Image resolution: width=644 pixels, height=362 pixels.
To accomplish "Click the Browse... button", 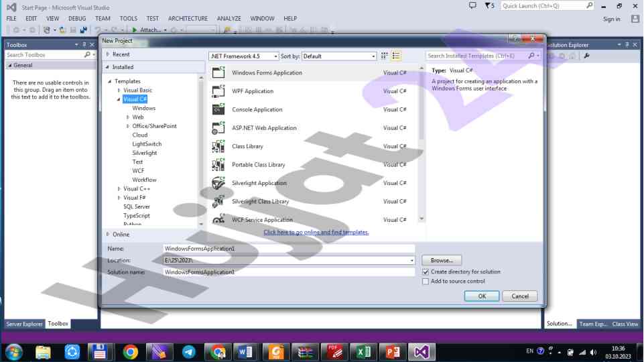I will click(x=442, y=261).
